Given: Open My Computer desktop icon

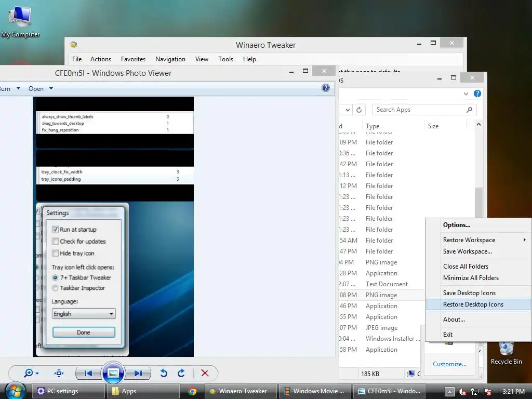Looking at the screenshot, I should point(20,21).
